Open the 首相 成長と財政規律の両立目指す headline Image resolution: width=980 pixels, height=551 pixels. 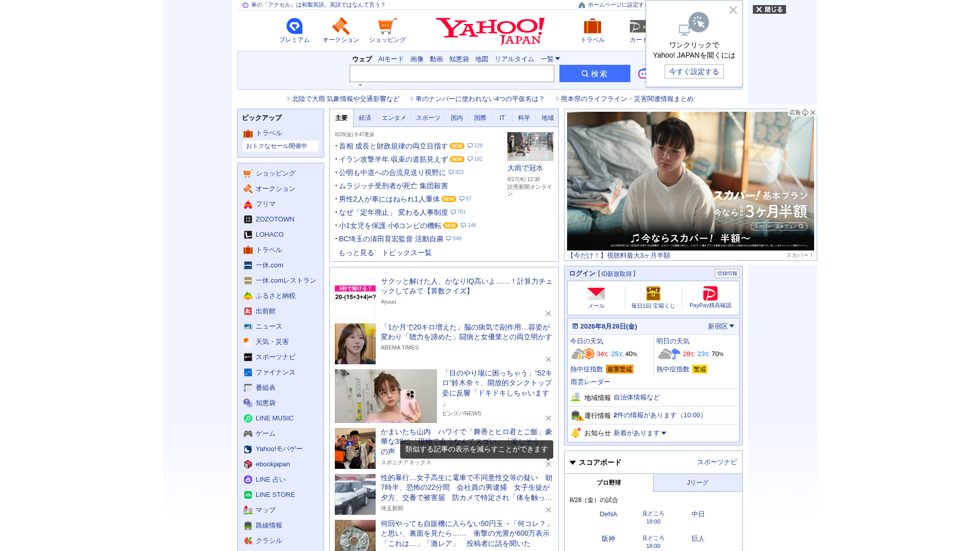click(393, 146)
